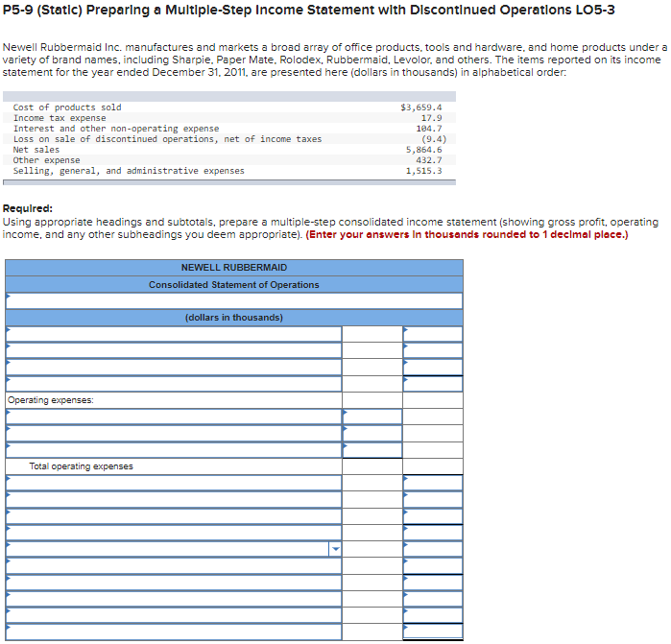Select the Required: heading
This screenshot has height=644, width=671.
click(x=28, y=208)
